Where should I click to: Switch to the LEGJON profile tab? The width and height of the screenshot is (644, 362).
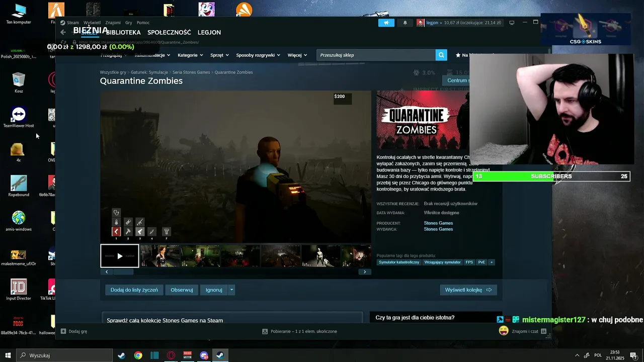(209, 32)
